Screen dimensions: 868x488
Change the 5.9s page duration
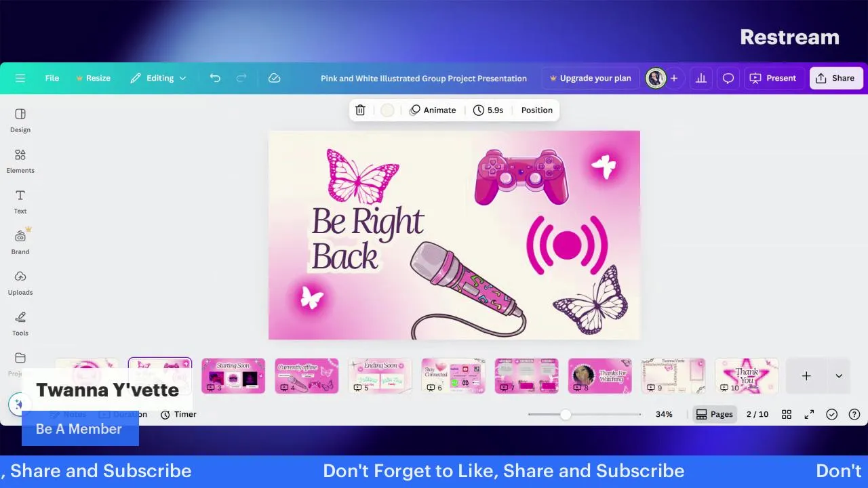pyautogui.click(x=488, y=110)
